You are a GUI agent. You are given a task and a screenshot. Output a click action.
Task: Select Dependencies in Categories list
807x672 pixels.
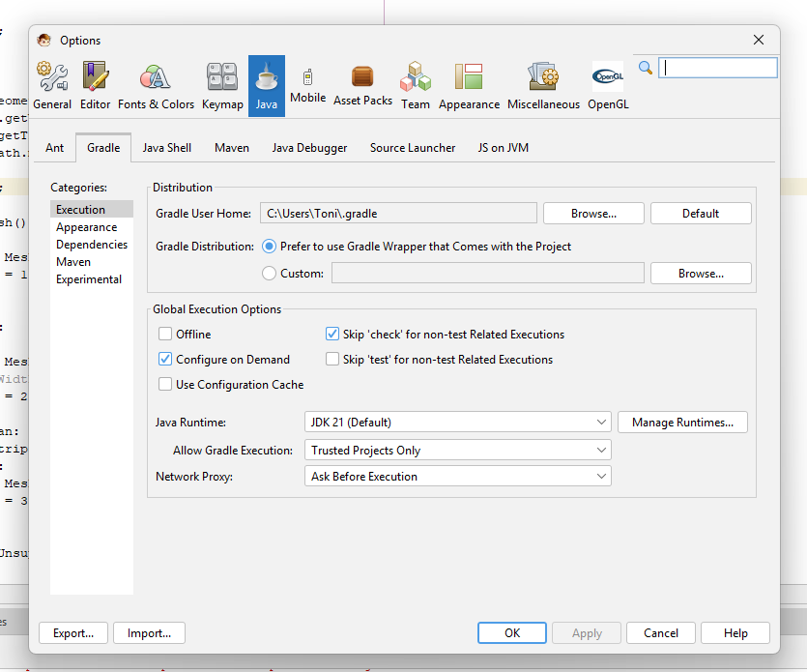(92, 245)
